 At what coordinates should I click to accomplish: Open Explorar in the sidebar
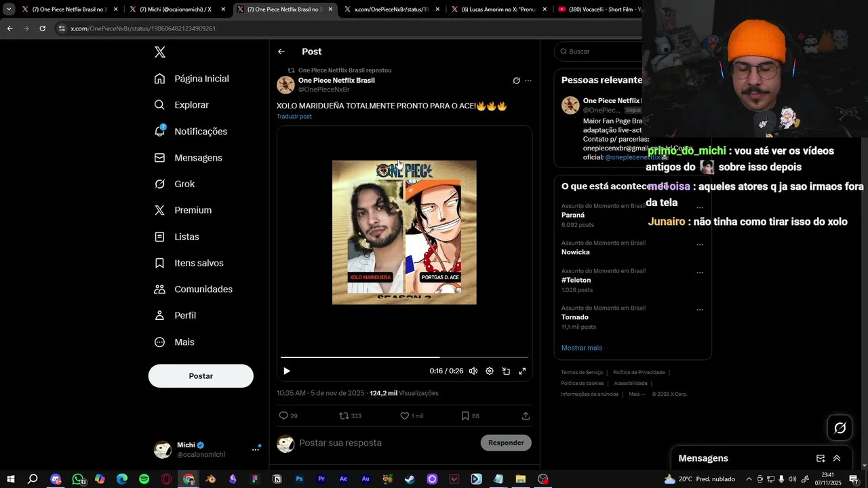[x=182, y=105]
